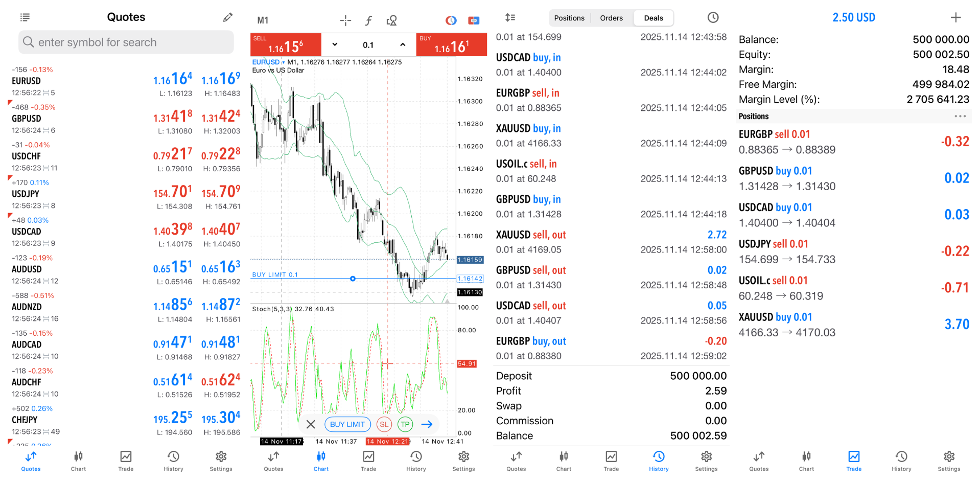Open the M1 timeframe selector
The height and width of the screenshot is (483, 980).
263,20
